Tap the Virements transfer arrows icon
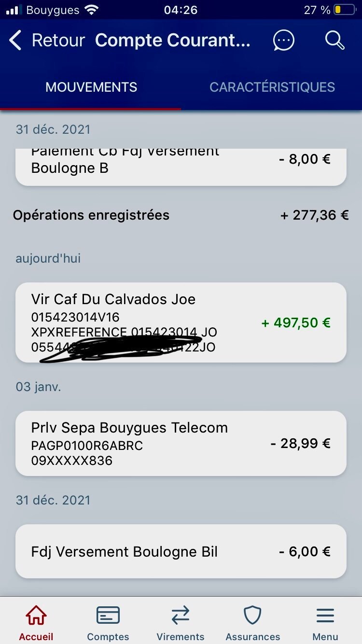Screen dimensions: 362x644 181,616
